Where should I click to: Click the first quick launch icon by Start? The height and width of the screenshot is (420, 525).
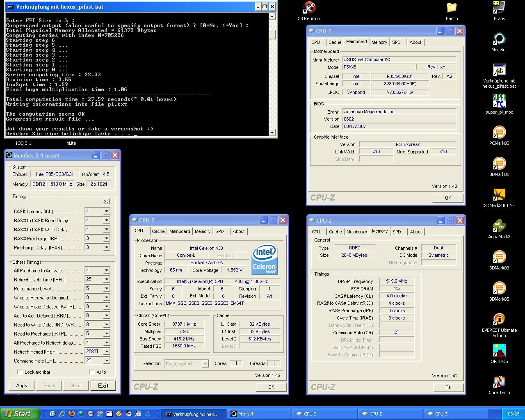52,414
